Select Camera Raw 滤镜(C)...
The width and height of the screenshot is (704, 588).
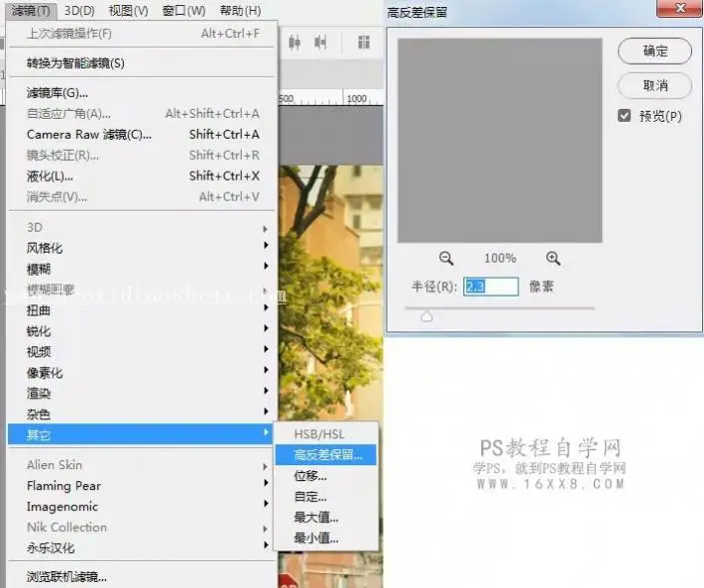142,134
